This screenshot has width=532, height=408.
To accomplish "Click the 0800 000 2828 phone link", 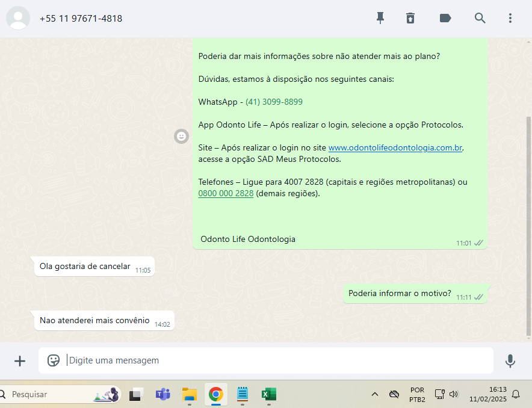I will pos(226,193).
